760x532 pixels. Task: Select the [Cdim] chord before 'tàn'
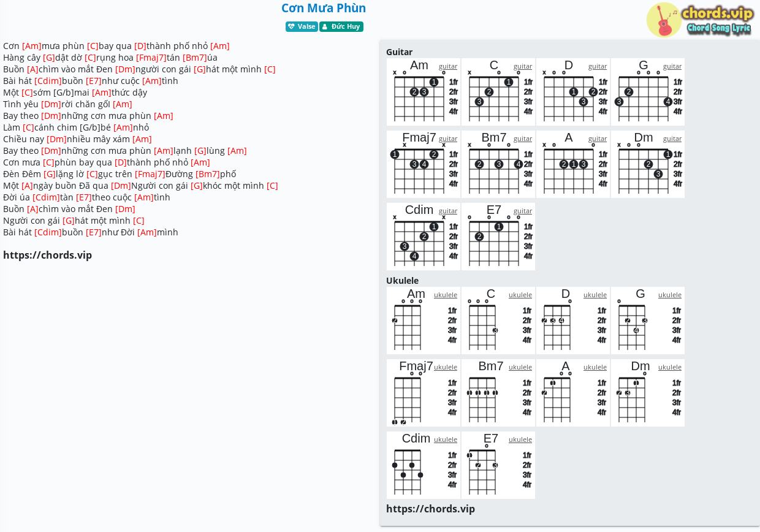(x=47, y=197)
